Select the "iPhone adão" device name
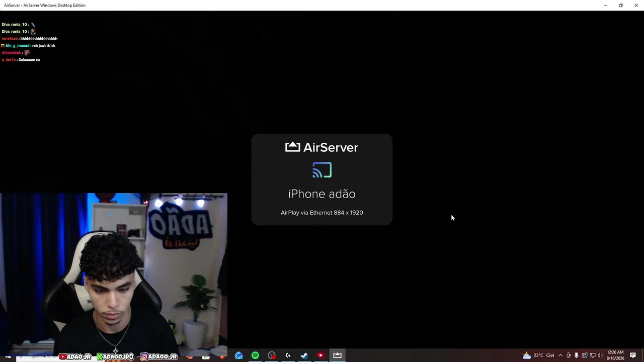 322,194
